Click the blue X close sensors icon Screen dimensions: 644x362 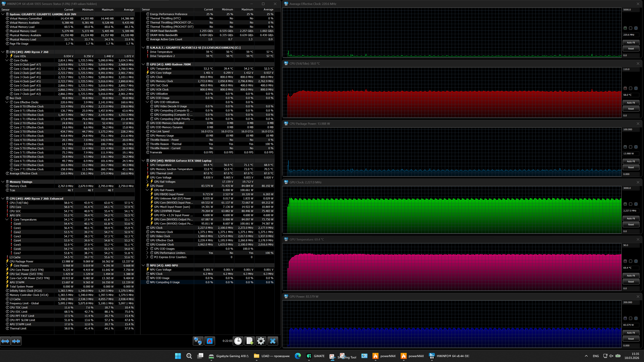tap(272, 341)
